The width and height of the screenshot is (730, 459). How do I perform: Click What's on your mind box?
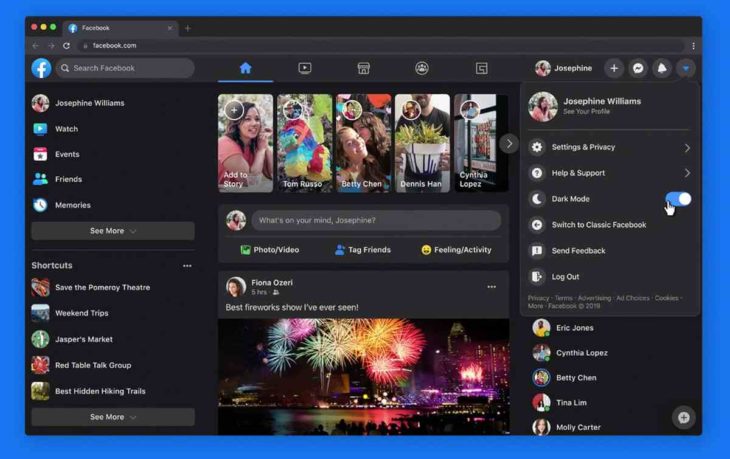376,221
